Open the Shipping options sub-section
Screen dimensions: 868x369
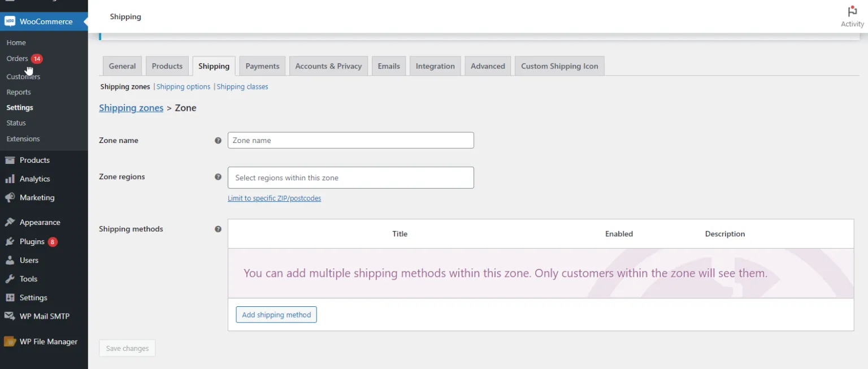183,86
